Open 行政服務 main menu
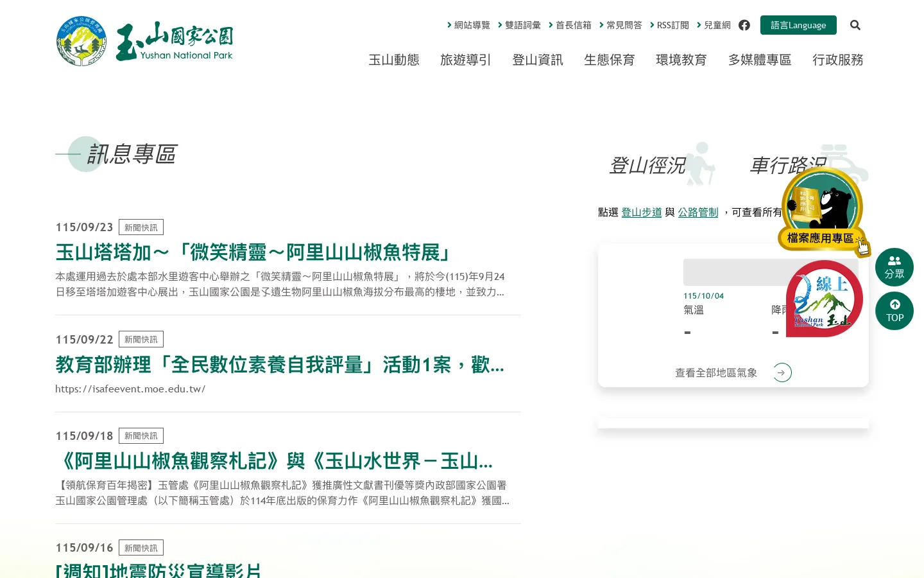Viewport: 924px width, 578px height. click(x=838, y=60)
